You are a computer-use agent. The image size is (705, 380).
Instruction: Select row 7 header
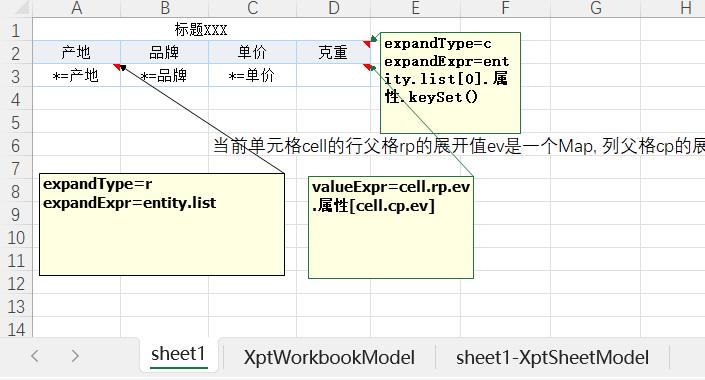pyautogui.click(x=16, y=168)
